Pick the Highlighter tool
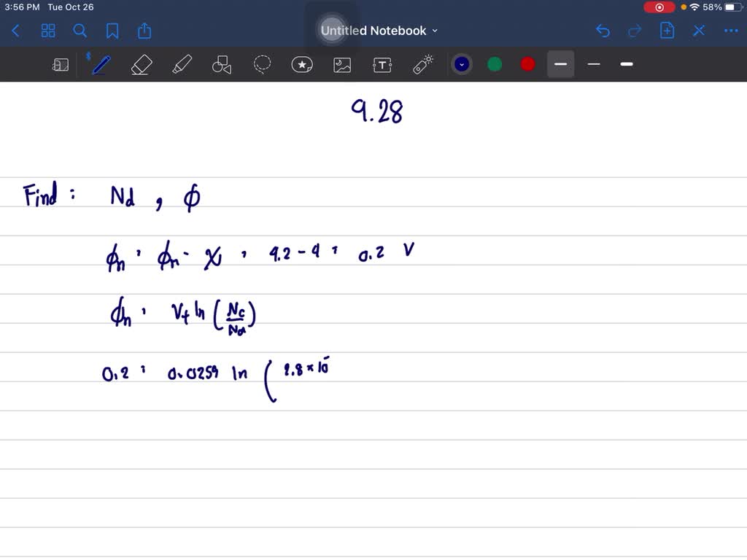747x560 pixels. 182,64
